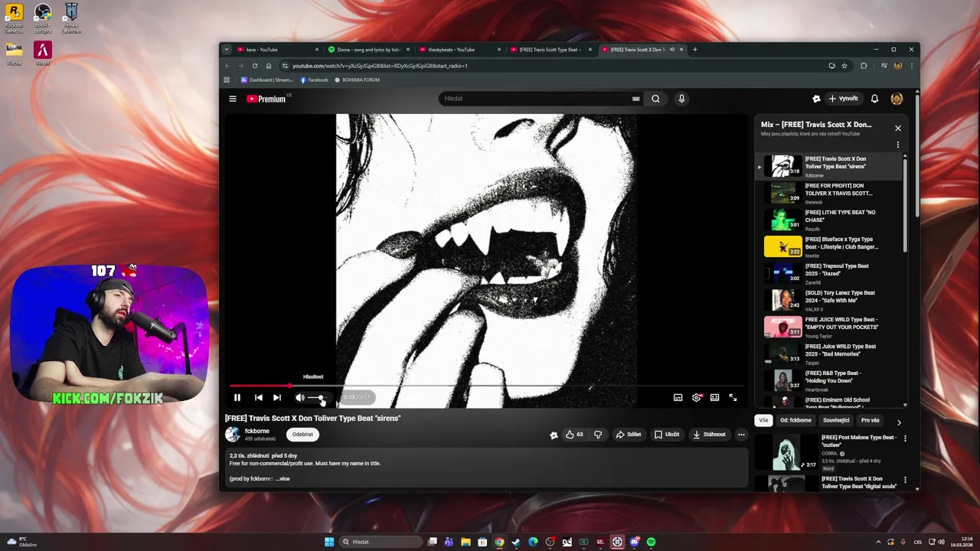The height and width of the screenshot is (551, 980).
Task: Bookmark page with the star icon
Action: pyautogui.click(x=844, y=66)
